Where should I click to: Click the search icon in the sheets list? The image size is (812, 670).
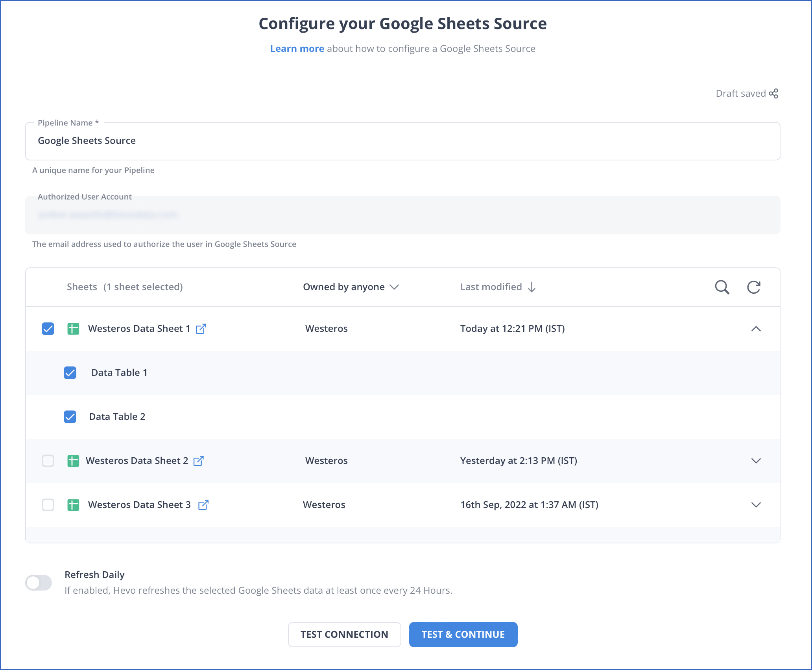pos(722,287)
